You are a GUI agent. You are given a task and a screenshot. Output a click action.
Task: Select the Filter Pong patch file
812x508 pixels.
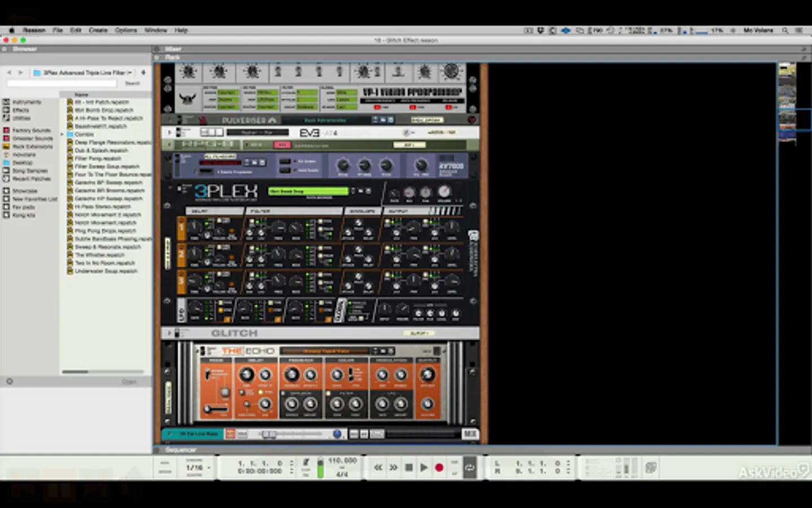98,159
